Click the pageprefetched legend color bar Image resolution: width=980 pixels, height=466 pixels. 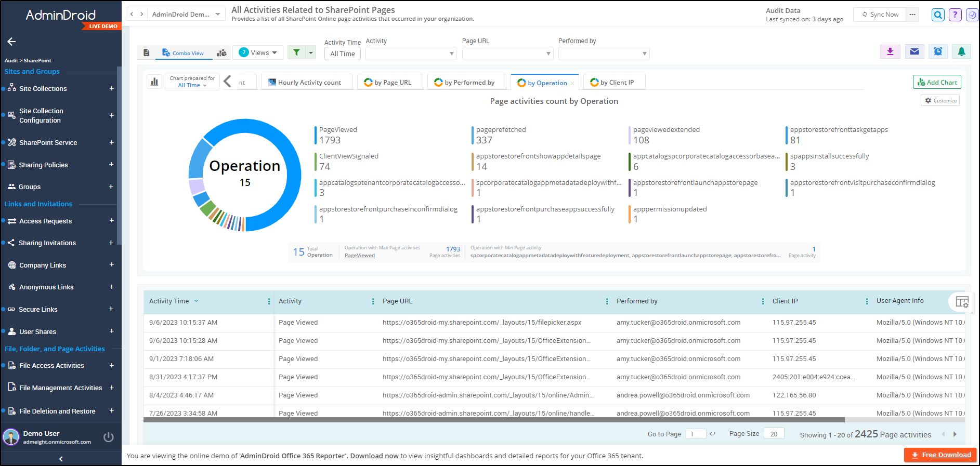tap(473, 135)
